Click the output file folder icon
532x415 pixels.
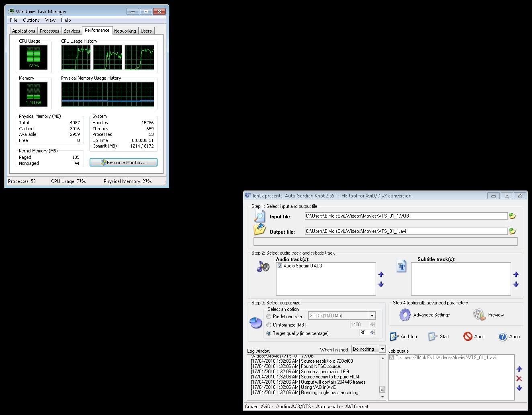[260, 229]
